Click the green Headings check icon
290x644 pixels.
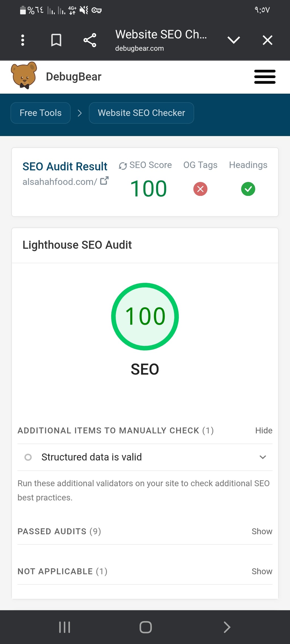[x=248, y=189]
